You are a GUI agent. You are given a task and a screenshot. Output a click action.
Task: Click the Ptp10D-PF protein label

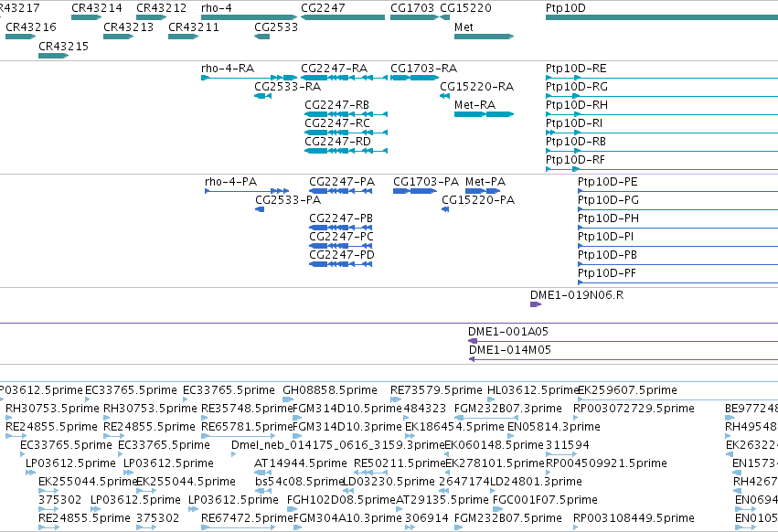[607, 273]
